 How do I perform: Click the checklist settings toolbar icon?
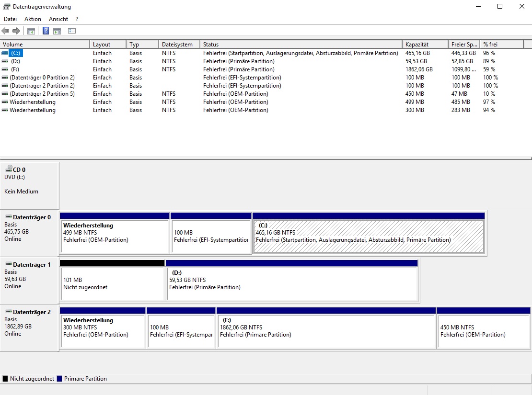71,31
